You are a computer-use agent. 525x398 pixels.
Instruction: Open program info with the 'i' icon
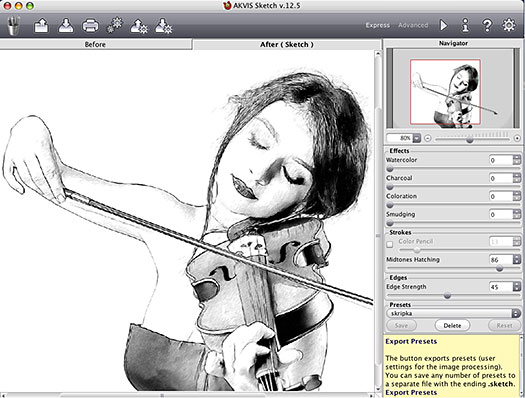(x=465, y=25)
